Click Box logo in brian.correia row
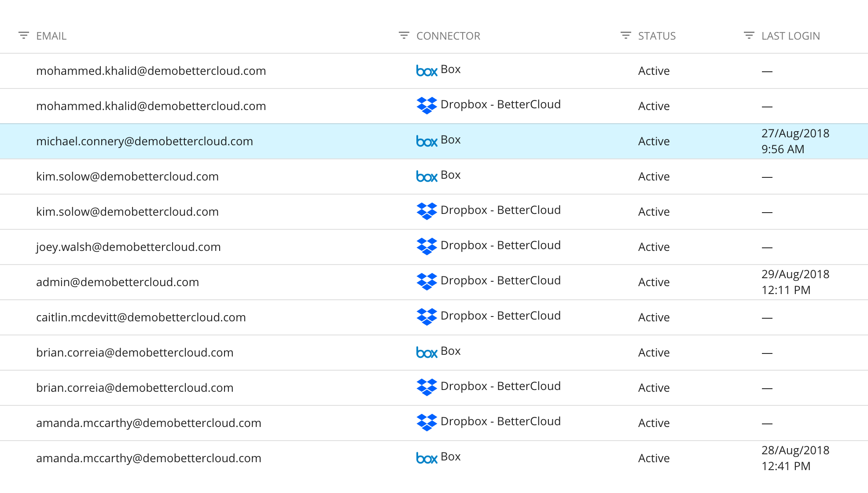 pos(427,352)
